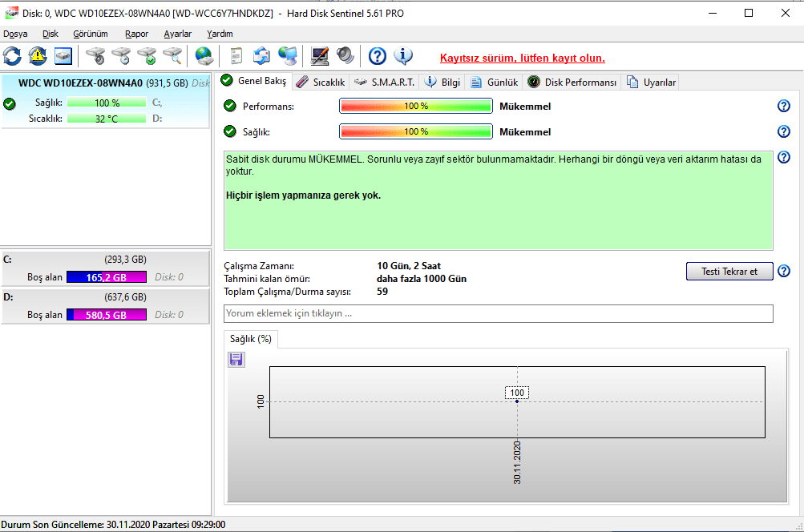Select the Sağlık (%) graph tab
Image resolution: width=804 pixels, height=532 pixels.
(x=251, y=339)
